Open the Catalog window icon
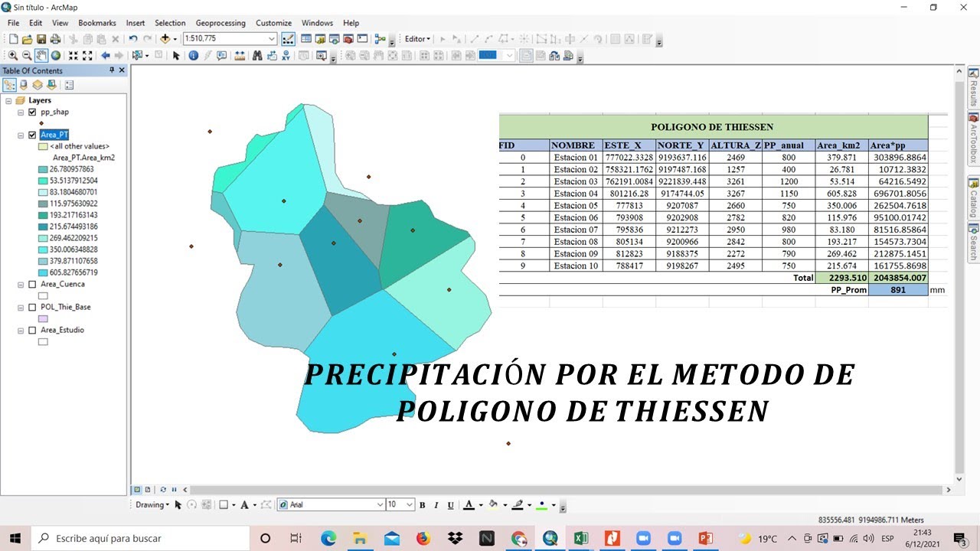Image resolution: width=980 pixels, height=551 pixels. click(320, 38)
